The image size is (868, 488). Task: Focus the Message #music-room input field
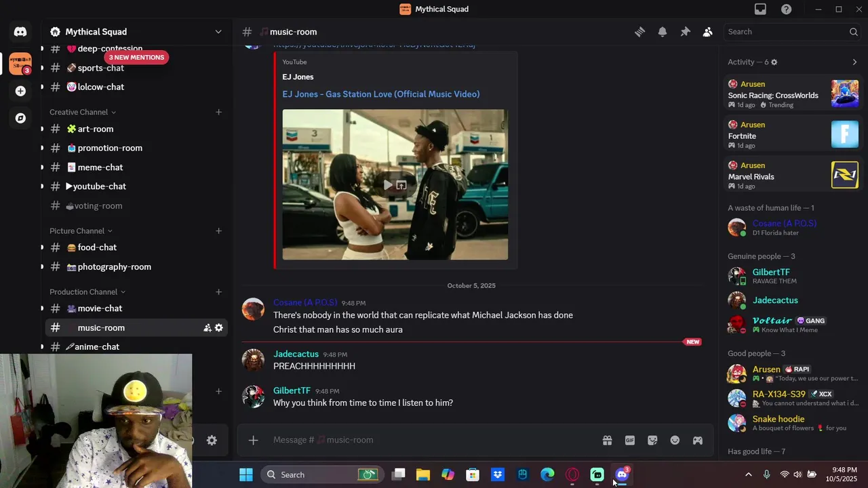pos(434,440)
